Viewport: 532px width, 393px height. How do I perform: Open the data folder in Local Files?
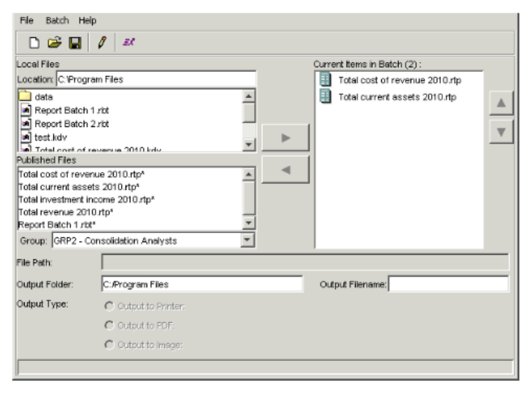pyautogui.click(x=43, y=96)
